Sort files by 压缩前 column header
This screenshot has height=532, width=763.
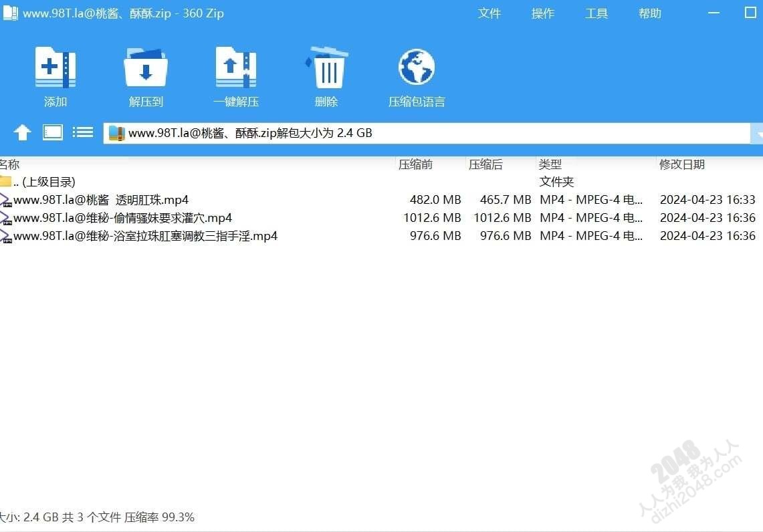[416, 164]
